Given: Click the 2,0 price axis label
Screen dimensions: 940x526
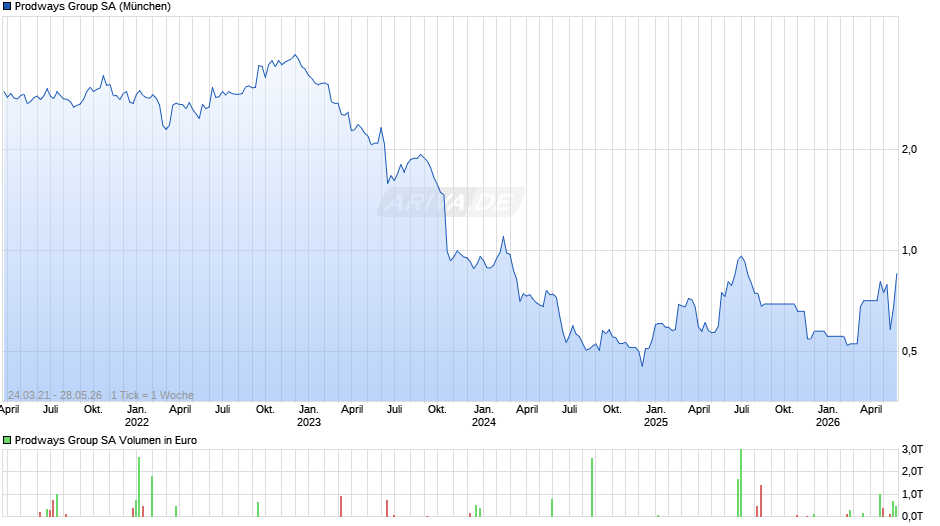Looking at the screenshot, I should (x=910, y=149).
